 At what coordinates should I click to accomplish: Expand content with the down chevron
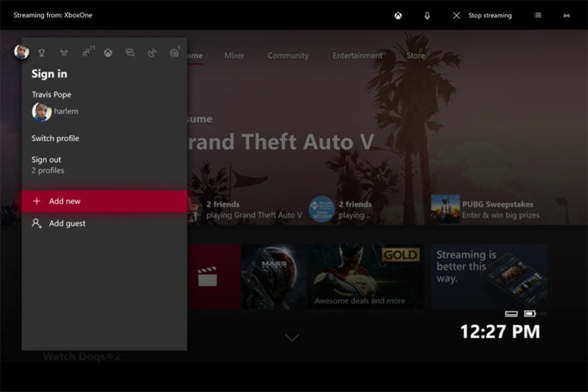[292, 337]
